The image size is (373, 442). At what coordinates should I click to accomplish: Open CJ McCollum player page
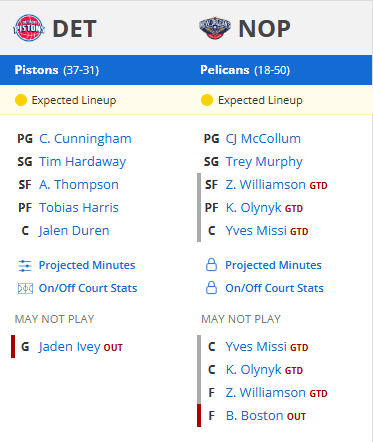[263, 139]
